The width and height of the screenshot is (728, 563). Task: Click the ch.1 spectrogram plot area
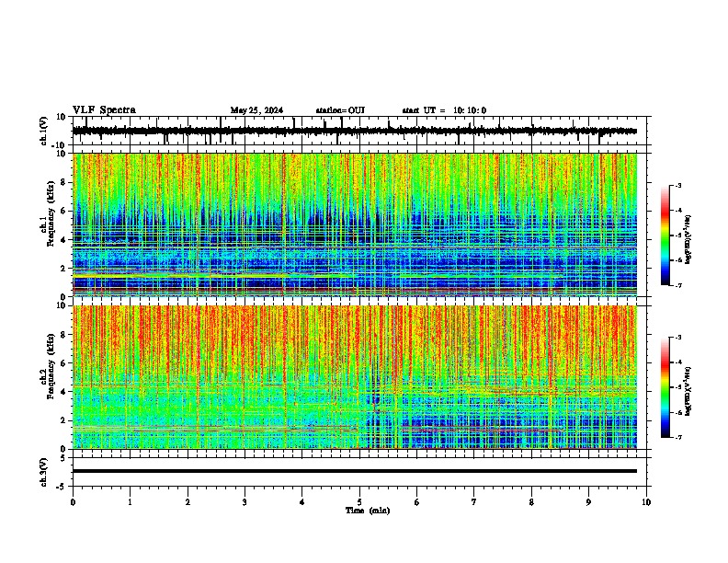tap(355, 224)
